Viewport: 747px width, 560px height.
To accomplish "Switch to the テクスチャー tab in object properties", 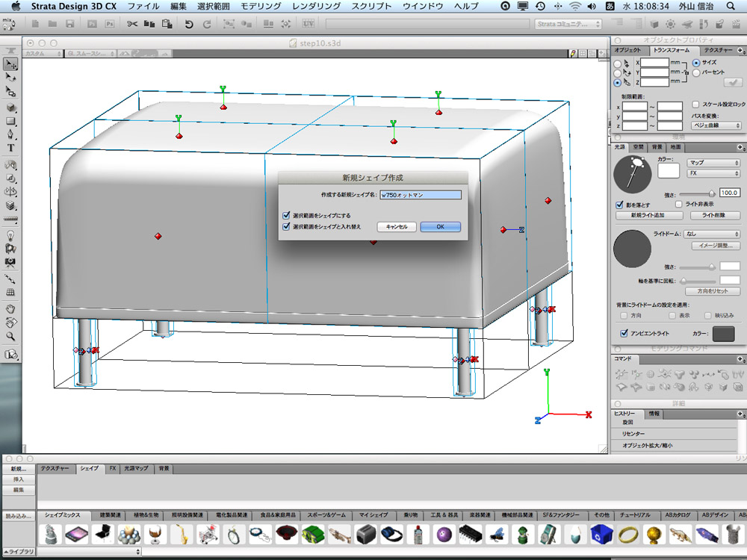I will tap(718, 50).
